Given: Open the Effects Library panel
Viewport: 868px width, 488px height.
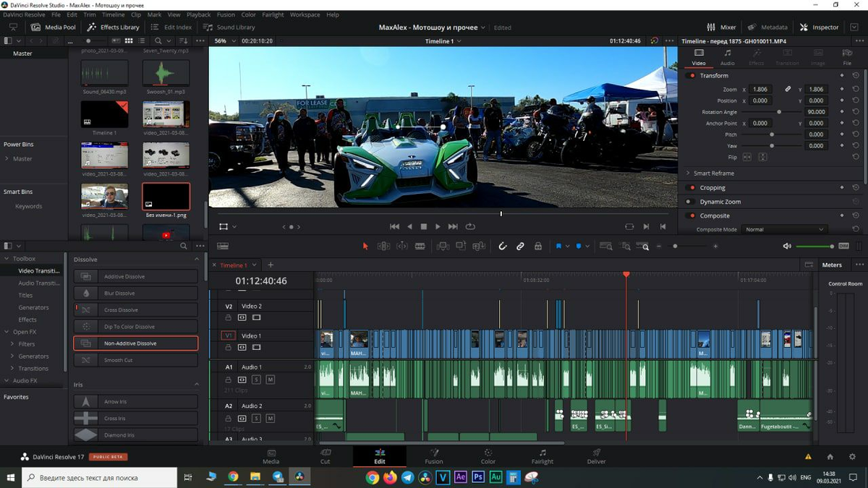Looking at the screenshot, I should coord(113,27).
